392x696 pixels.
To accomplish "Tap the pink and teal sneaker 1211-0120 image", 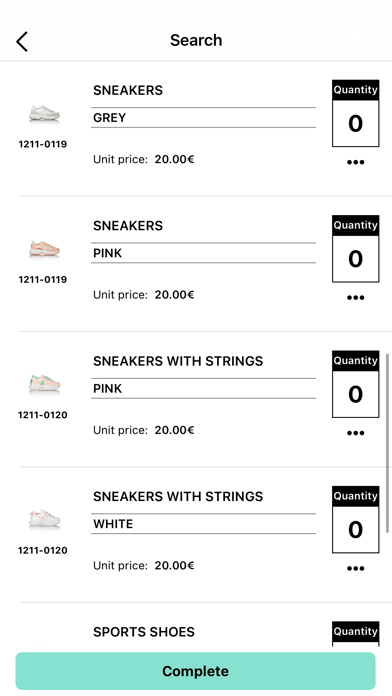I will coord(44,384).
